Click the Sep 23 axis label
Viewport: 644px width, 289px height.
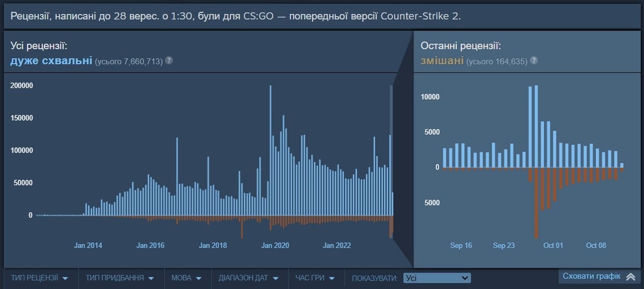coord(504,246)
